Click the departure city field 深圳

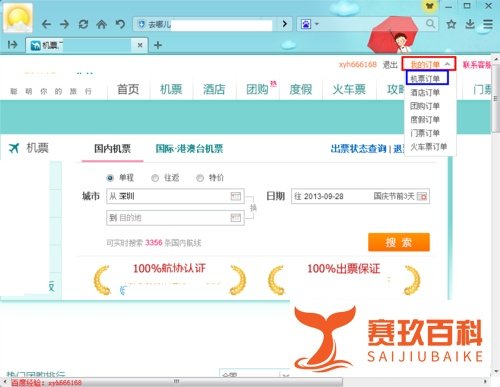coord(175,196)
